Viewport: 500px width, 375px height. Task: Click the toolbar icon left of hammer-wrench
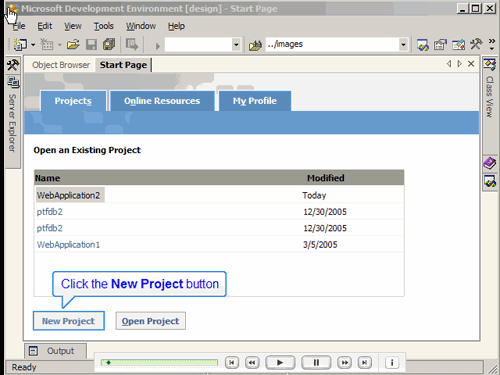tap(458, 45)
